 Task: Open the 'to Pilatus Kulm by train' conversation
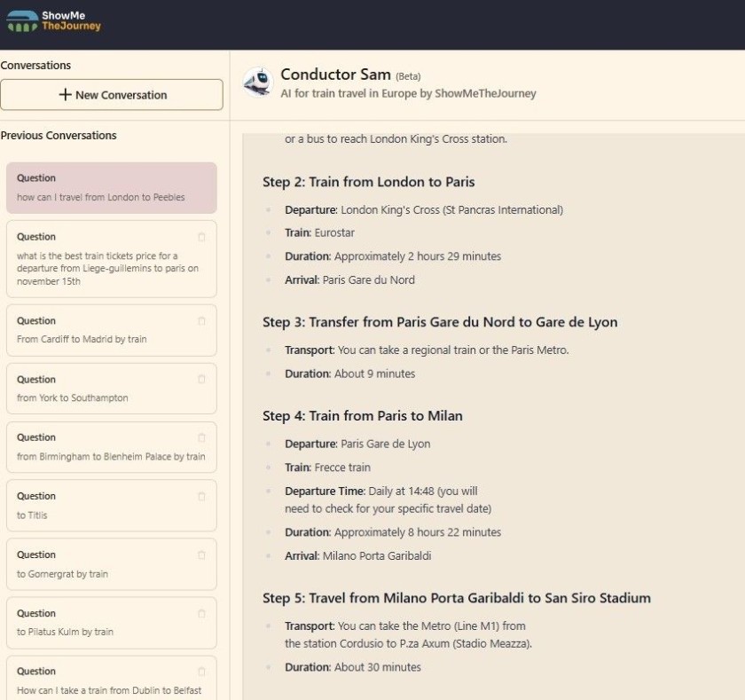point(112,623)
